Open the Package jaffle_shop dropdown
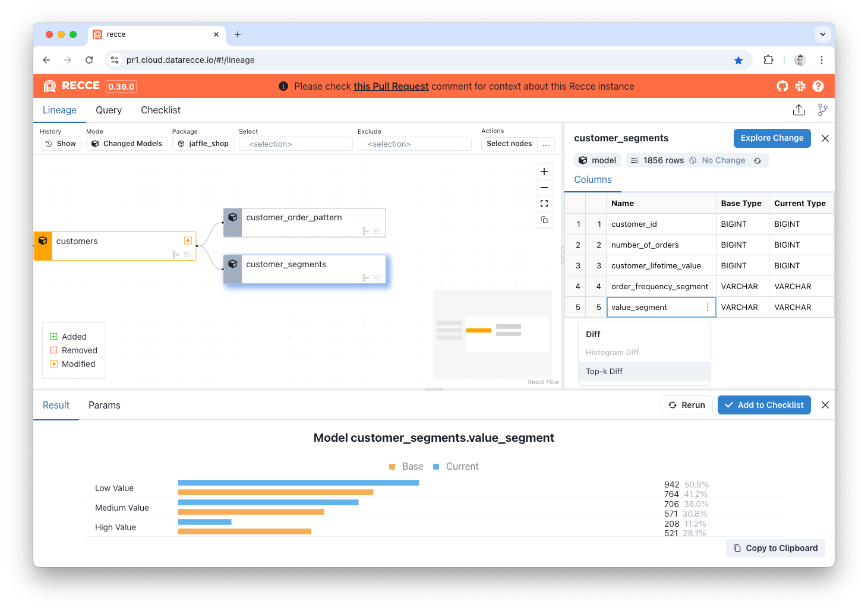The image size is (868, 611). pos(203,144)
